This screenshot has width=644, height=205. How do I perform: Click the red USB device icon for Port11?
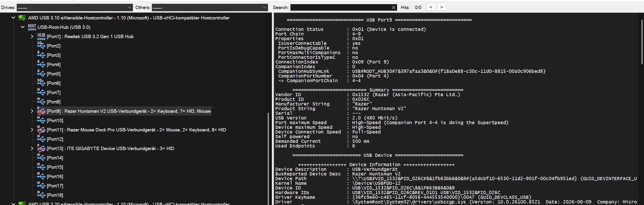coord(41,130)
